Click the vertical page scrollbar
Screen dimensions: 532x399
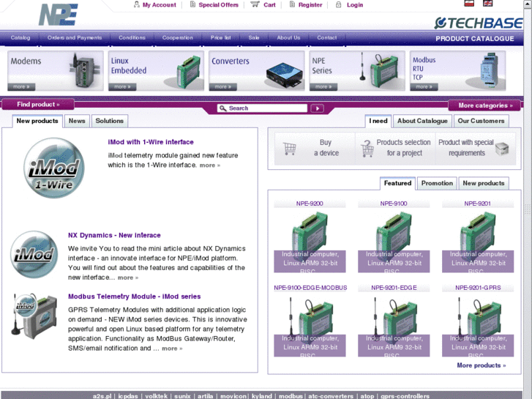(x=528, y=204)
